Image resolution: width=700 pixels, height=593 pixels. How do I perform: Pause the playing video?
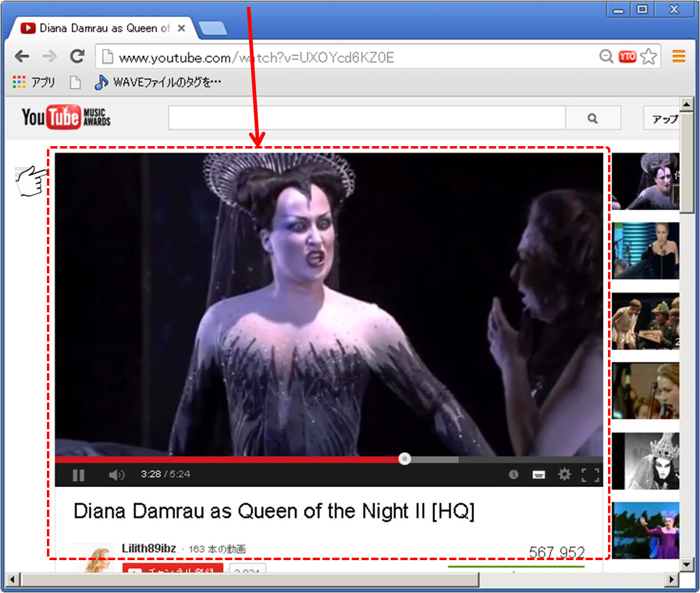[79, 475]
